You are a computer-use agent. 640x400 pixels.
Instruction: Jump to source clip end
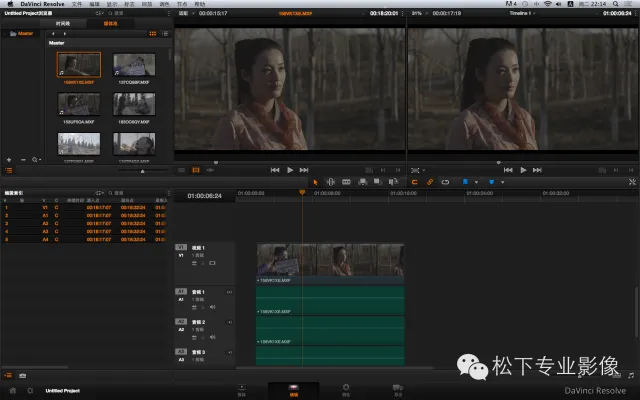(x=304, y=170)
